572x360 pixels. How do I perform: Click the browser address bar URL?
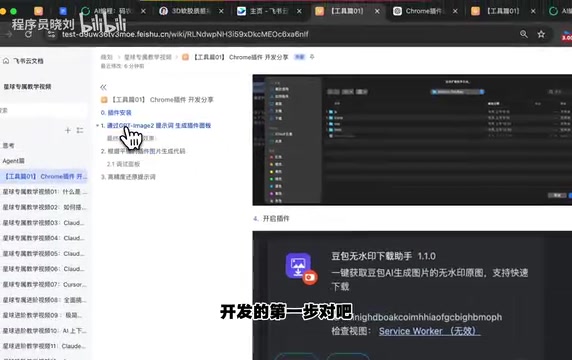click(185, 34)
